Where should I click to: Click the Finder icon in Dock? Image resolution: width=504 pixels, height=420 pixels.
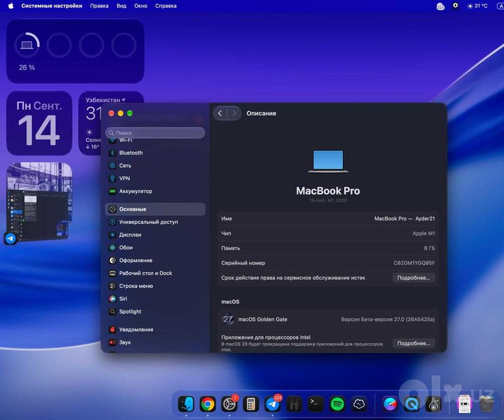click(186, 404)
